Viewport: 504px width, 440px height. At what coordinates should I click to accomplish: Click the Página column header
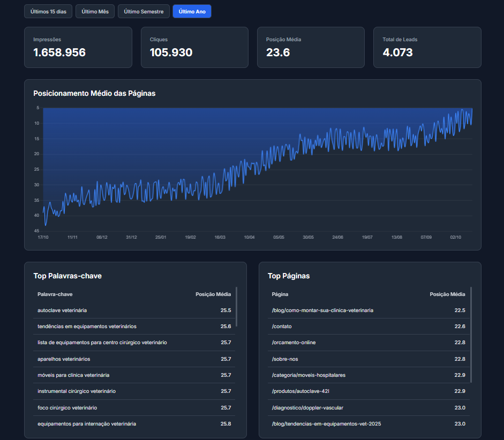click(x=280, y=294)
